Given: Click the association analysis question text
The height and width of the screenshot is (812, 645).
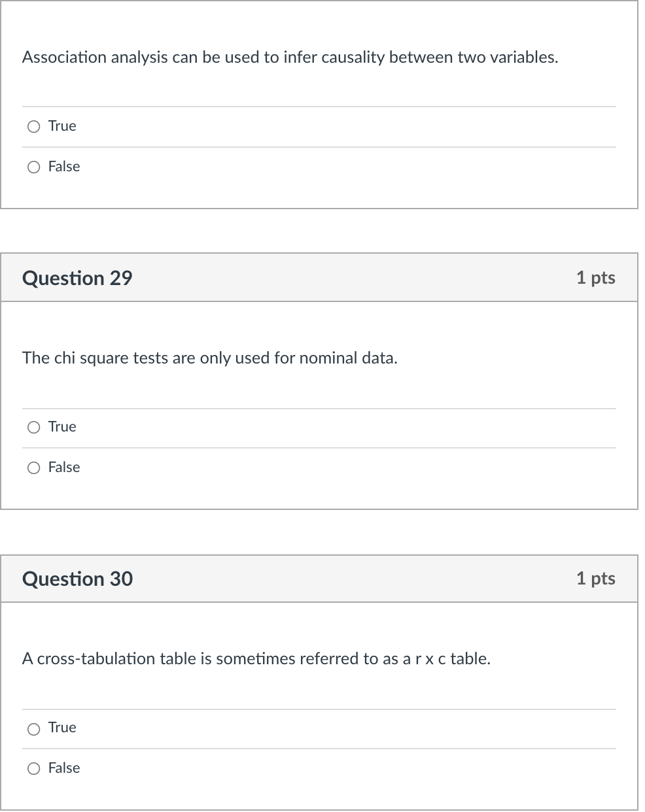Looking at the screenshot, I should (290, 58).
